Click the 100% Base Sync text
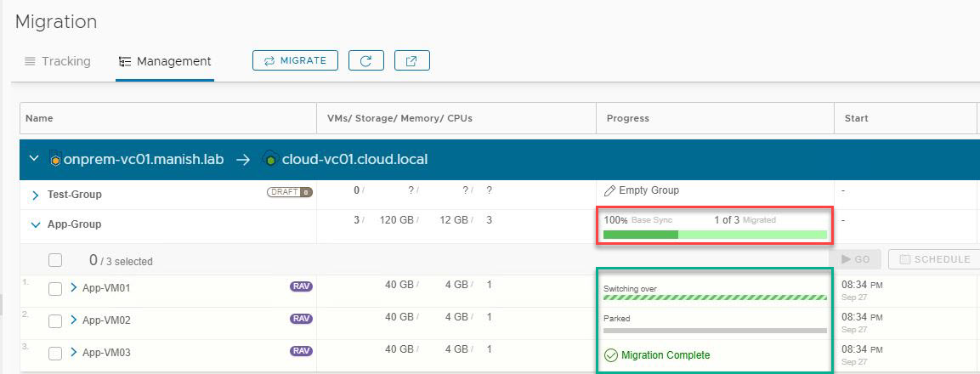Viewport: 980px width, 374px height. point(638,220)
